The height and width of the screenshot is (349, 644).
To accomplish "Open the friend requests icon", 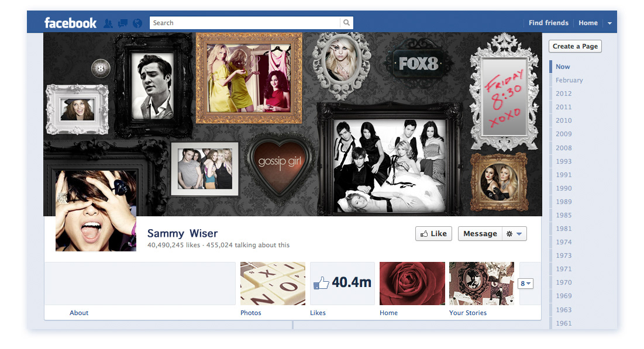I will pos(108,23).
